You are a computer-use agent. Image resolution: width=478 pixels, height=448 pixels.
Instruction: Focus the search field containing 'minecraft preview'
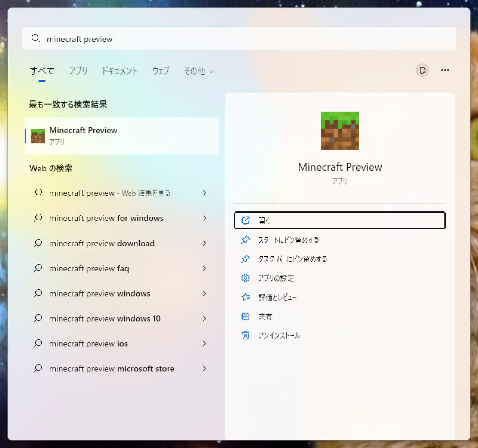click(239, 38)
